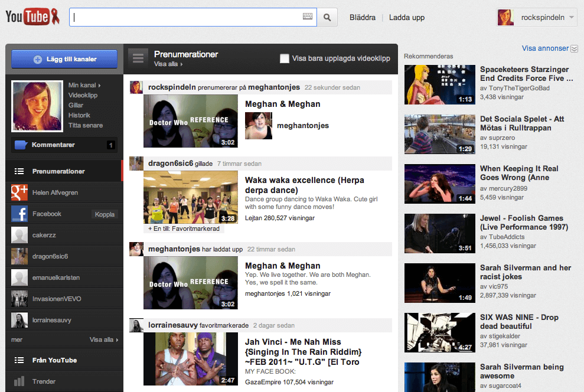This screenshot has height=392, width=584.
Task: Toggle Visa bara upplagda videoklipp checkbox
Action: coord(285,58)
